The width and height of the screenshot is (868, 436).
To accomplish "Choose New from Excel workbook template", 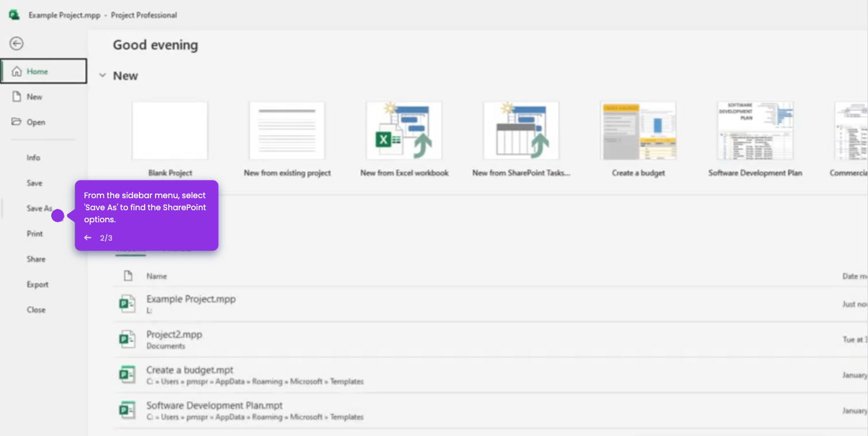I will 404,130.
